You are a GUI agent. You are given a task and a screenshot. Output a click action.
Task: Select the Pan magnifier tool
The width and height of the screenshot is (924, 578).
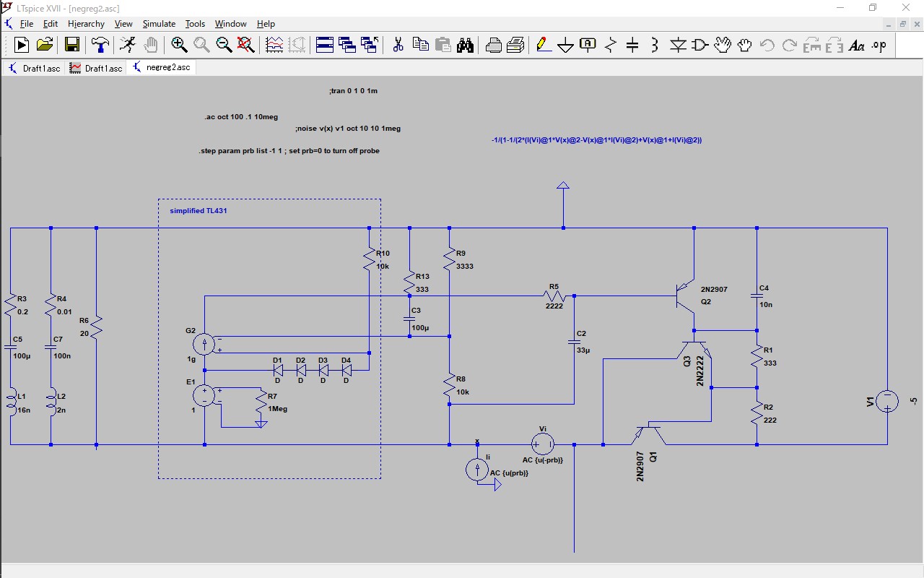coord(201,45)
